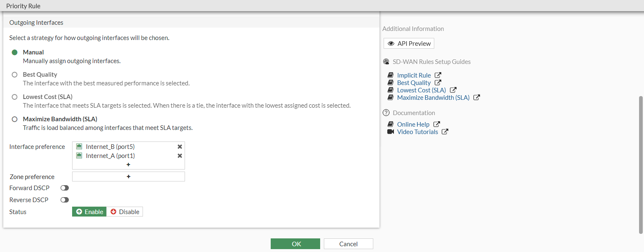Click the external link icon beside Implicit Rule

438,75
